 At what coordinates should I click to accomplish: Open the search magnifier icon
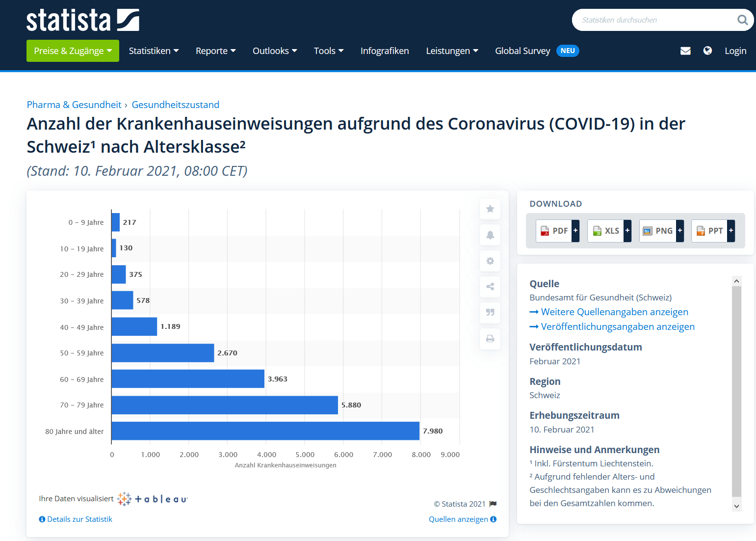[742, 20]
